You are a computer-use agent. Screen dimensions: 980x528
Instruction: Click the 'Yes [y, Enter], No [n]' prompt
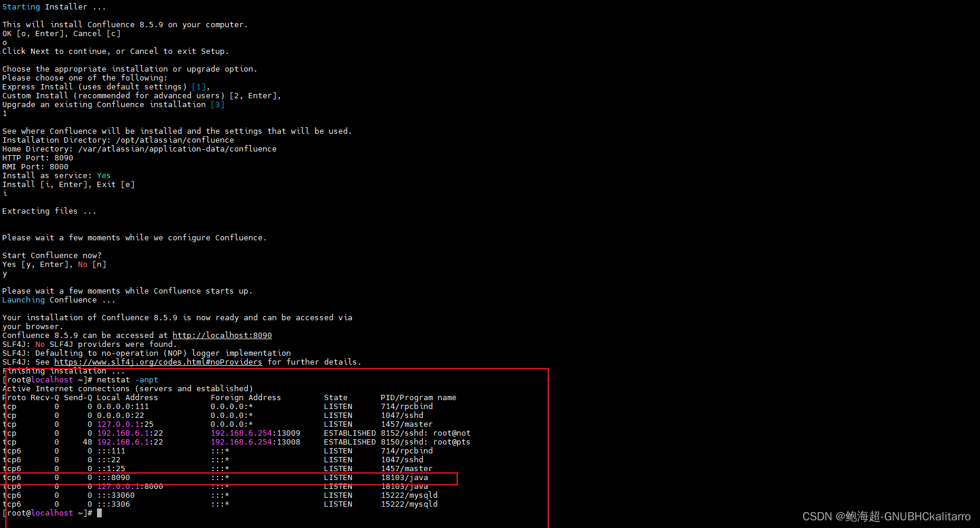(54, 264)
